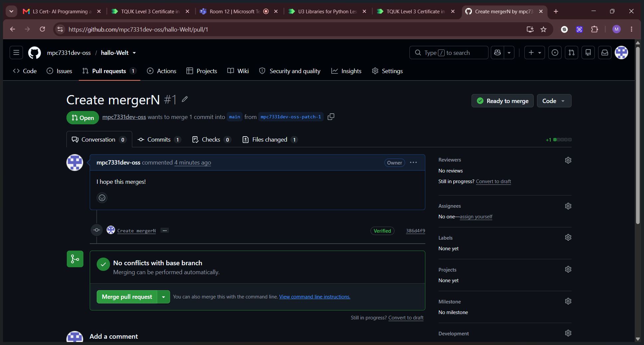Add an emoji reaction to comment
Image resolution: width=644 pixels, height=345 pixels.
pos(102,198)
